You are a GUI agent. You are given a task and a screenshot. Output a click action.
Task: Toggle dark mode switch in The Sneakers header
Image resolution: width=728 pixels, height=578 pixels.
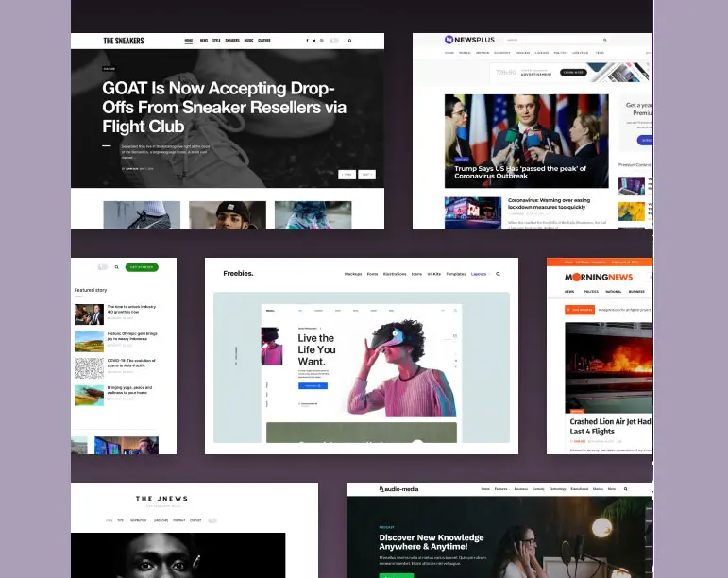point(333,41)
